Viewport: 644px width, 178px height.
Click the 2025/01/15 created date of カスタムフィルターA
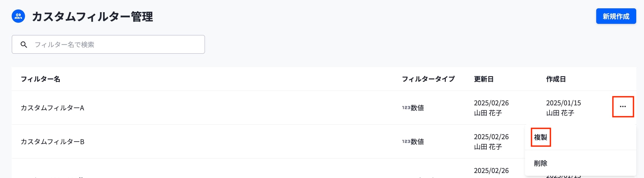tap(563, 103)
